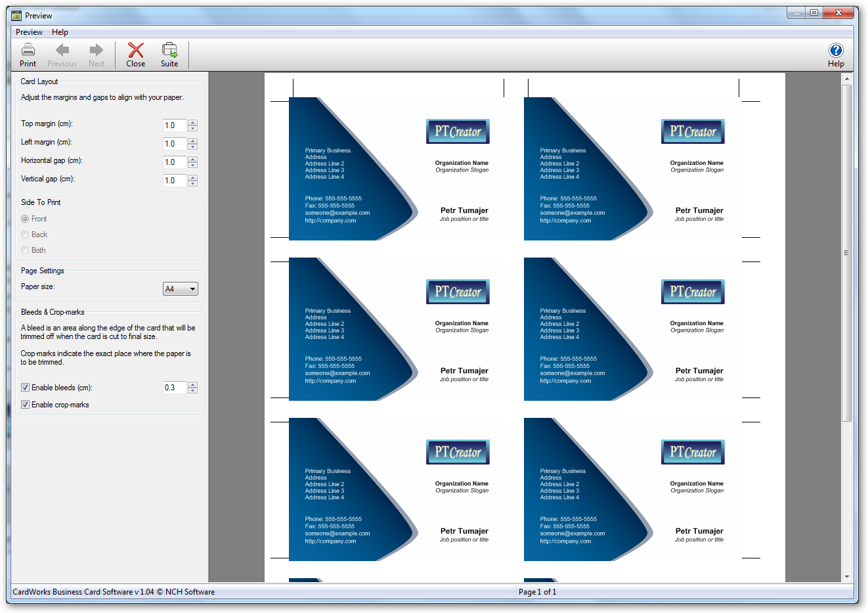Click the bottom-right full business card preview
The image size is (868, 613).
click(631, 489)
